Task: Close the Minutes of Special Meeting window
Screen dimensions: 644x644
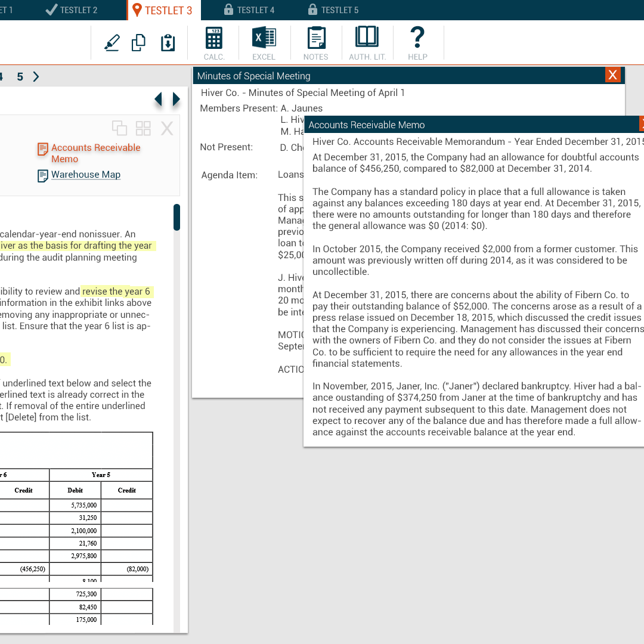Action: pos(613,75)
